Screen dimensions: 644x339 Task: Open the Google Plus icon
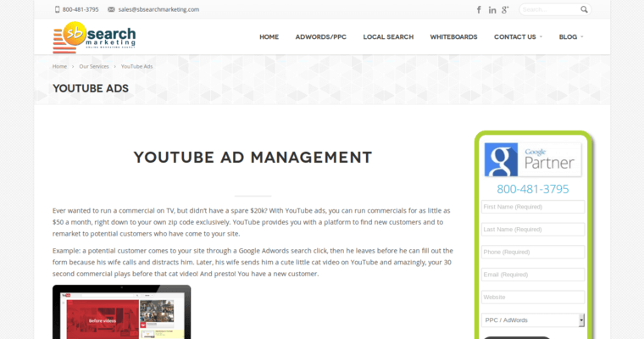click(506, 10)
